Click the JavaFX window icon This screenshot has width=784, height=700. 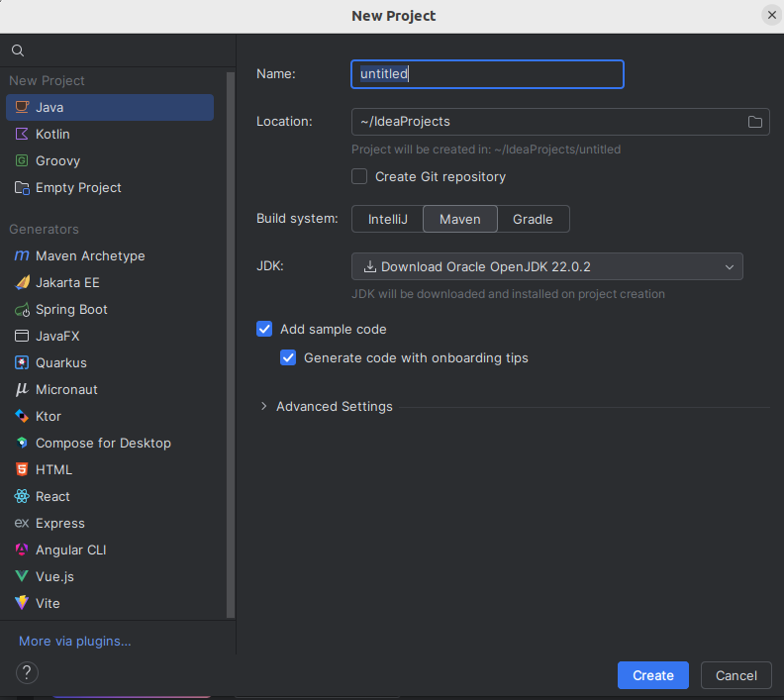[x=22, y=336]
